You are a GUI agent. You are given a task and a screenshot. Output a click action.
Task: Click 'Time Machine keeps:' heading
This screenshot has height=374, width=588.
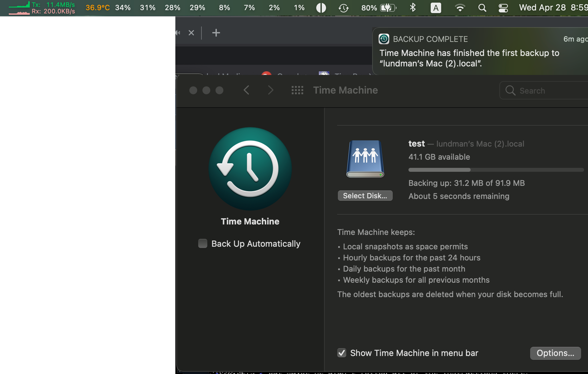pos(376,232)
